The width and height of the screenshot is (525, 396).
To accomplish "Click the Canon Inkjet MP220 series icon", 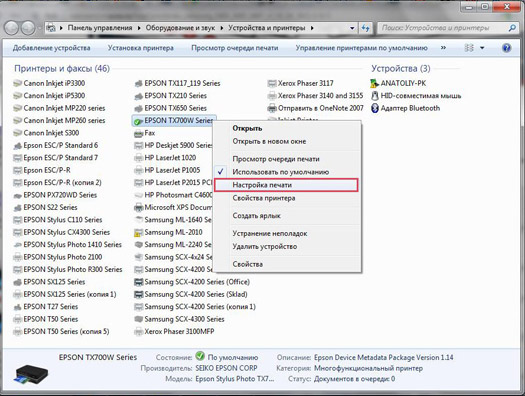I will tap(17, 108).
